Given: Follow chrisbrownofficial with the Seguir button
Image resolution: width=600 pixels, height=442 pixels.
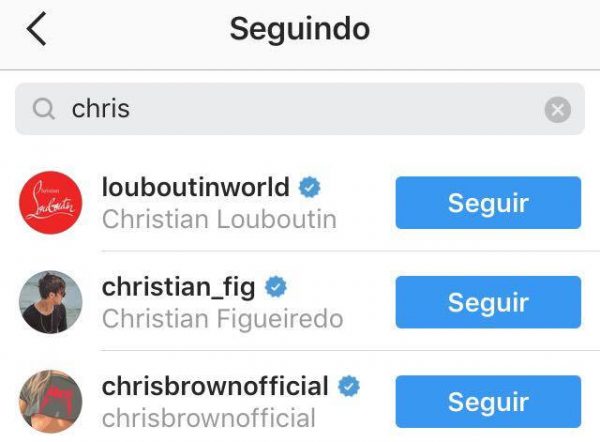Looking at the screenshot, I should click(488, 401).
